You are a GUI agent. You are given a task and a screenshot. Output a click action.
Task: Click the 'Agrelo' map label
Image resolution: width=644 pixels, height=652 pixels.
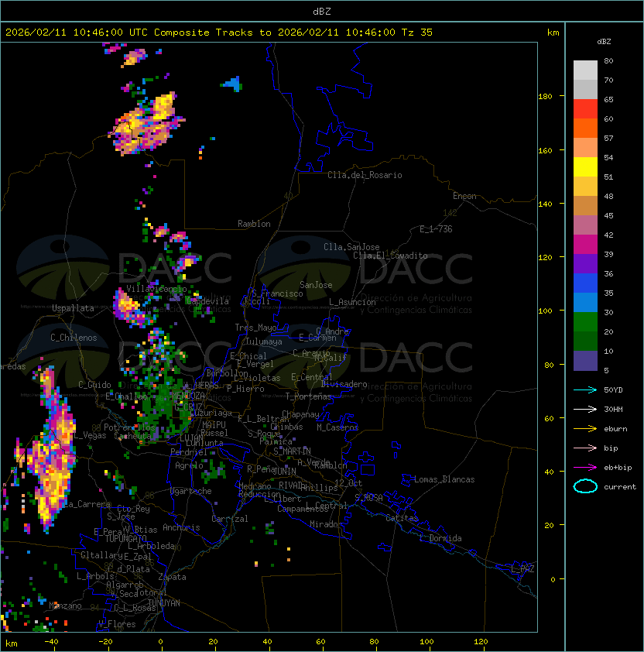click(x=189, y=465)
